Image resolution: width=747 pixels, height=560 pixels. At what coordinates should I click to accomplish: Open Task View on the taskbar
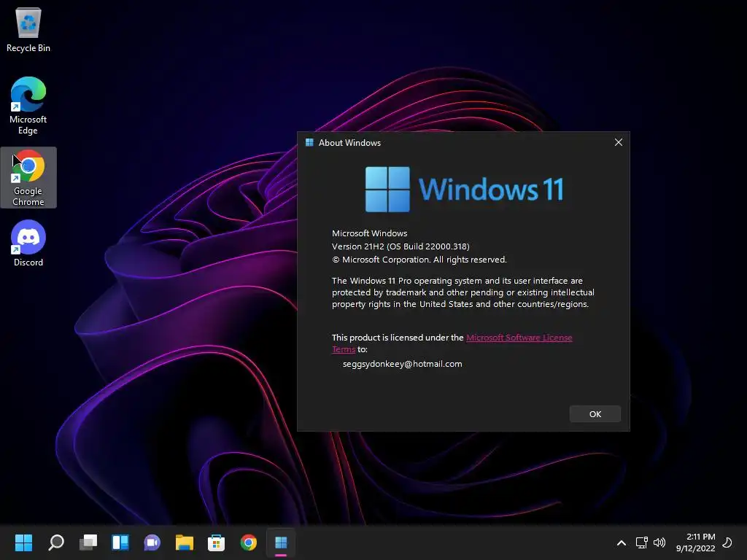click(x=88, y=542)
